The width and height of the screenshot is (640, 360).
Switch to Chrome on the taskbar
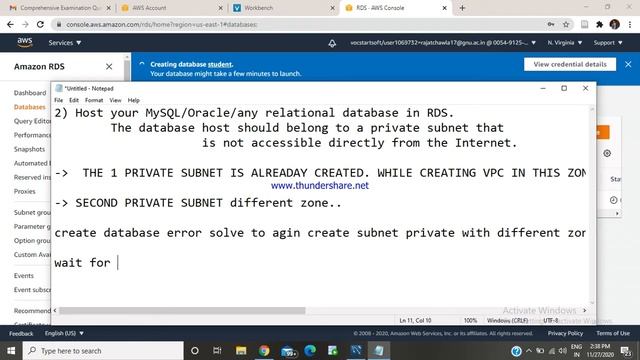tap(264, 351)
